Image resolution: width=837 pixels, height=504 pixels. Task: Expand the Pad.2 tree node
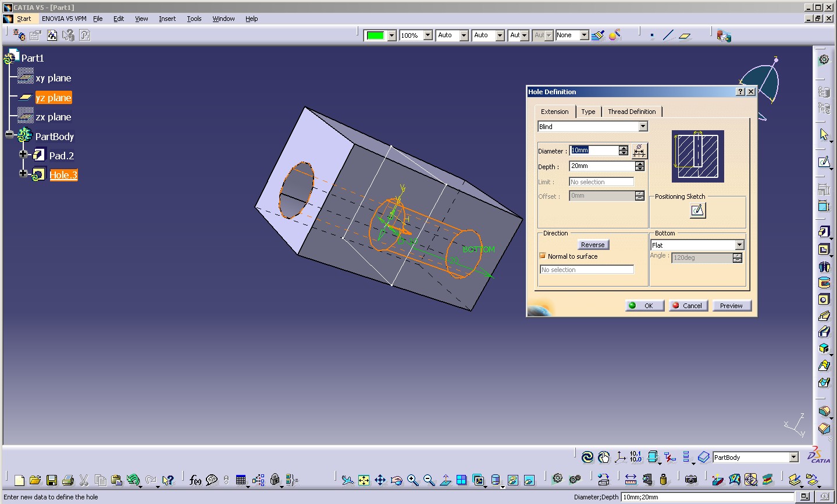tap(23, 155)
